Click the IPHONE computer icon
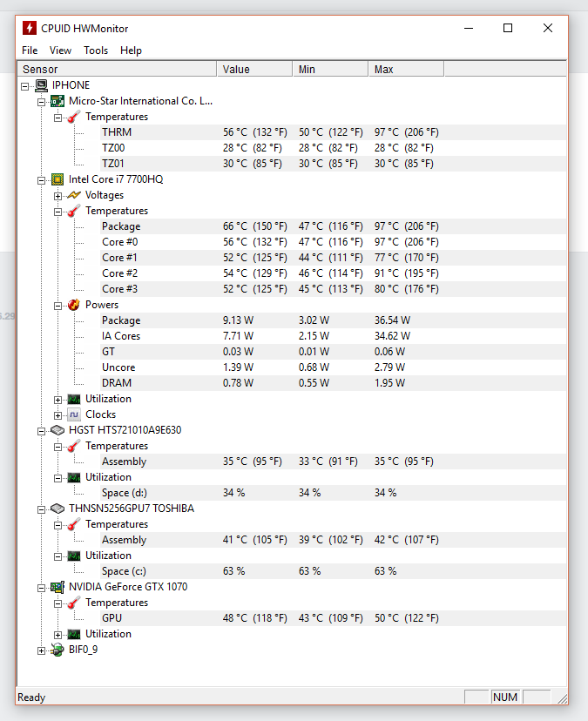588x721 pixels. tap(42, 85)
